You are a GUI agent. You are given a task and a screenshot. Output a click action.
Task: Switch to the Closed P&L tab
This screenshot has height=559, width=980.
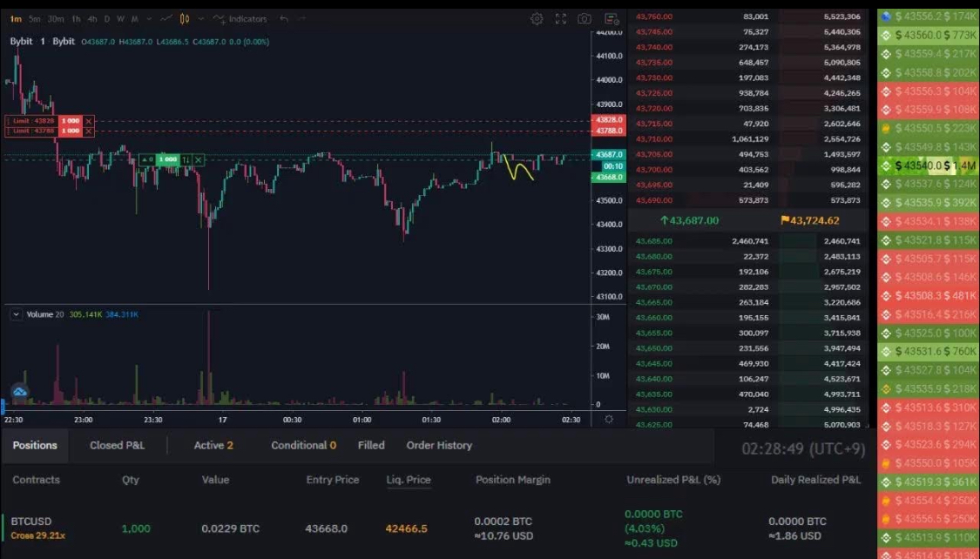tap(117, 445)
